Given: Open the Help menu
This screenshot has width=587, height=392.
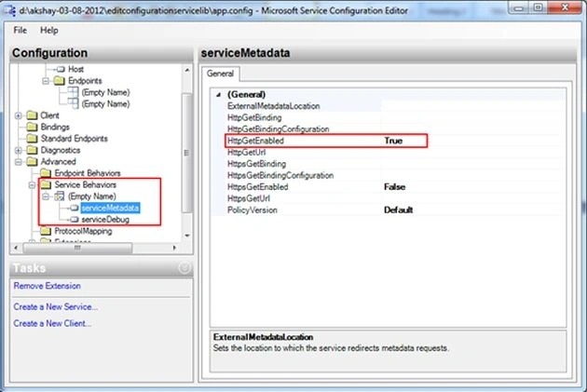Looking at the screenshot, I should pyautogui.click(x=49, y=31).
